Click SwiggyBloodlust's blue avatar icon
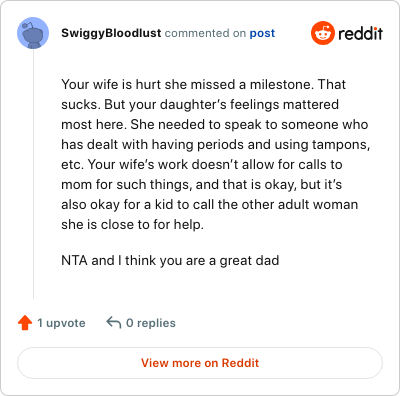This screenshot has height=396, width=400. tap(33, 33)
